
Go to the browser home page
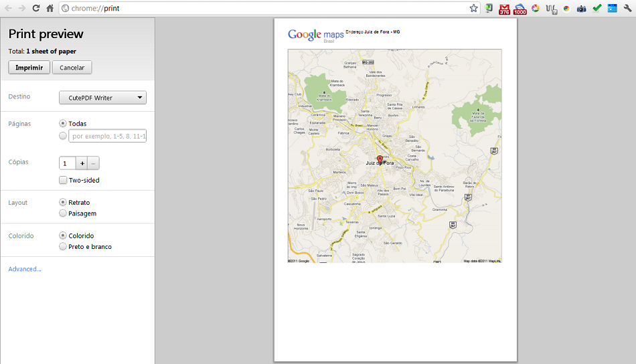coord(50,8)
